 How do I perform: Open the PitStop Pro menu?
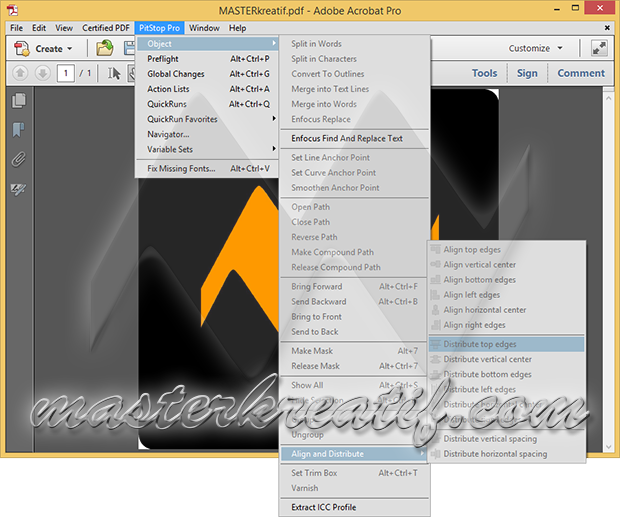pyautogui.click(x=159, y=28)
